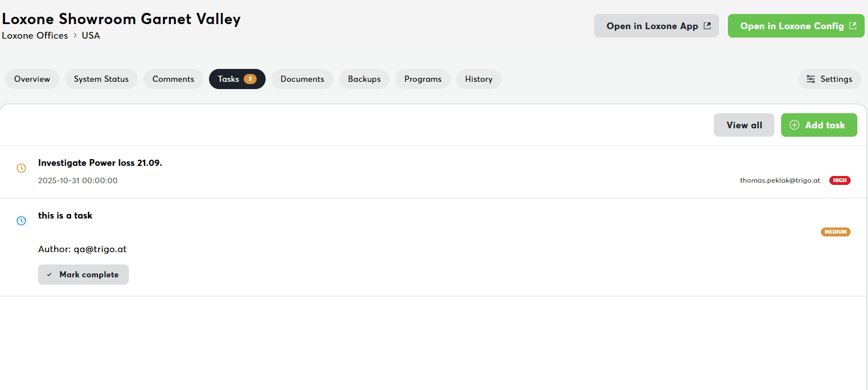The height and width of the screenshot is (390, 868).
Task: Click the Add task button
Action: click(819, 125)
